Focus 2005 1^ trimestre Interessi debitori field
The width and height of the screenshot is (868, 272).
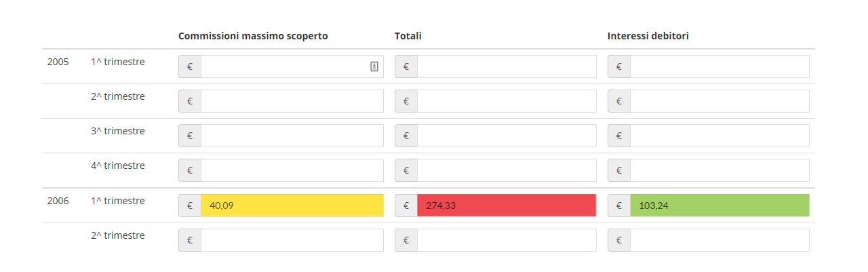point(719,66)
